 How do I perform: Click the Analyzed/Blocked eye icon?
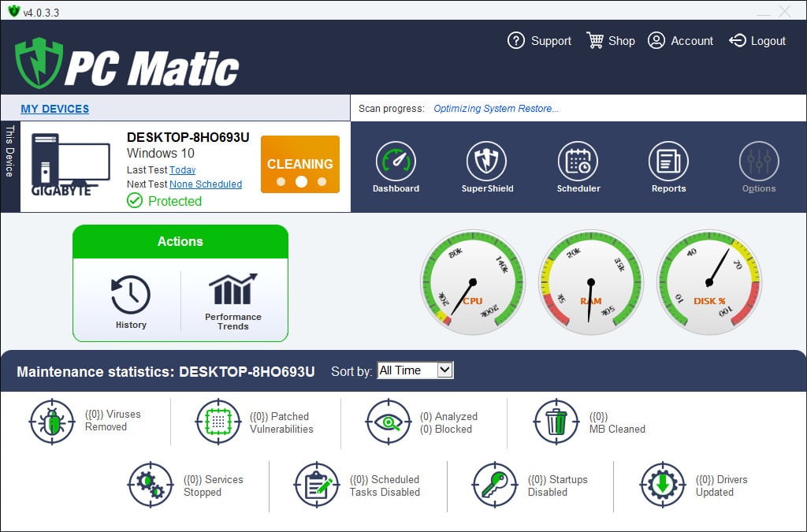[389, 422]
